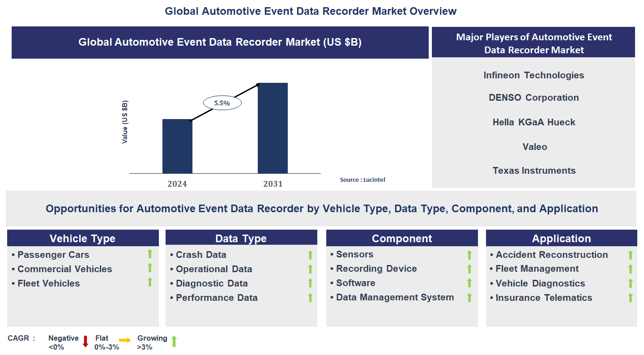Select the Vehicle Type section header
The image size is (644, 355).
[83, 239]
